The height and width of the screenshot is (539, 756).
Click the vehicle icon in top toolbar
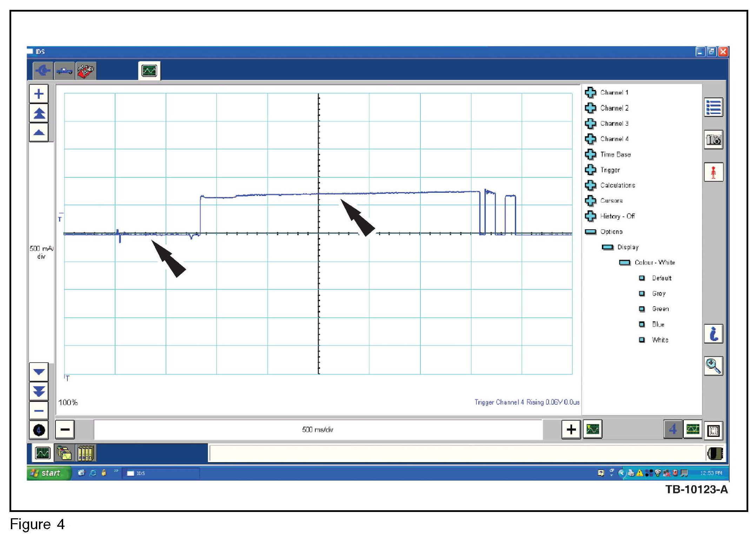pos(64,71)
